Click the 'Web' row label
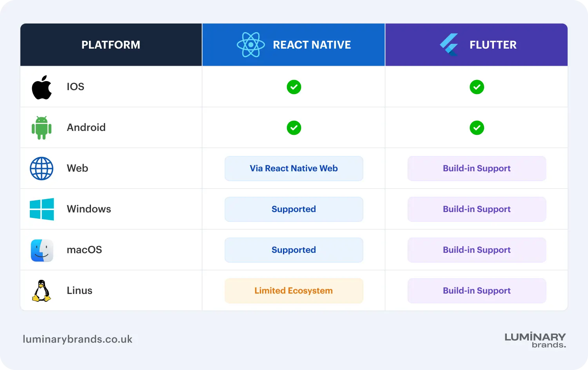Screen dimensions: 588x370 coord(78,168)
